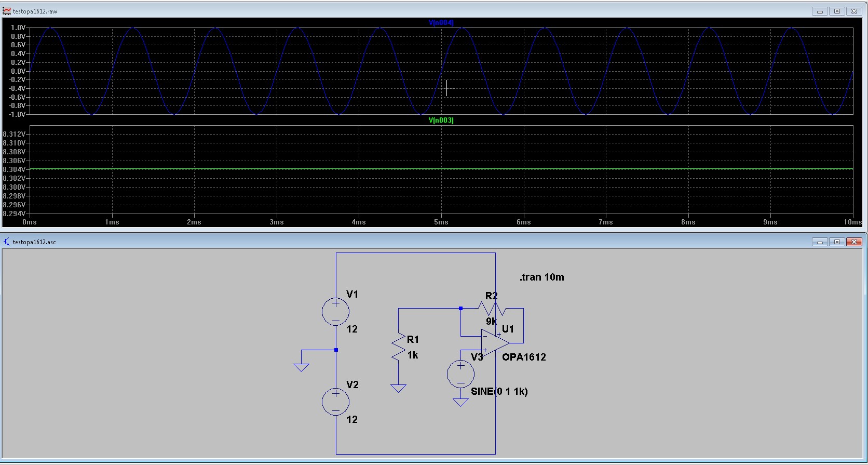Click the 8ms time axis label
This screenshot has height=465, width=868.
688,222
